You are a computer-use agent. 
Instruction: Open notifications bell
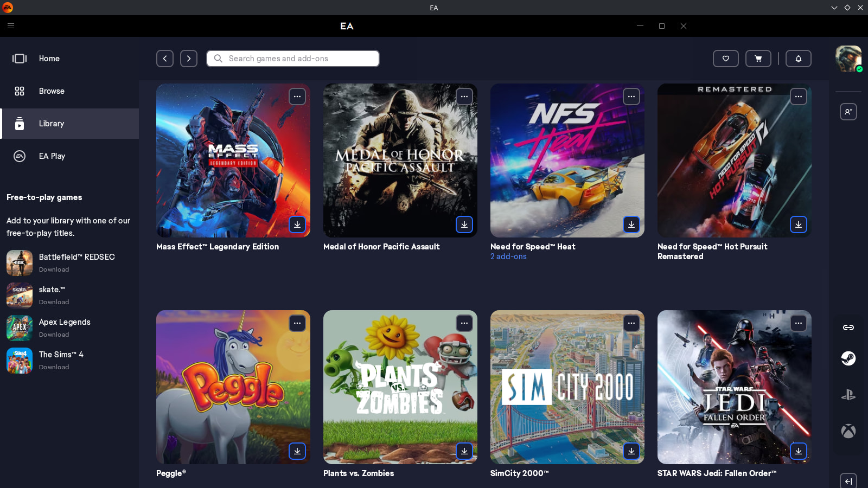coord(798,59)
